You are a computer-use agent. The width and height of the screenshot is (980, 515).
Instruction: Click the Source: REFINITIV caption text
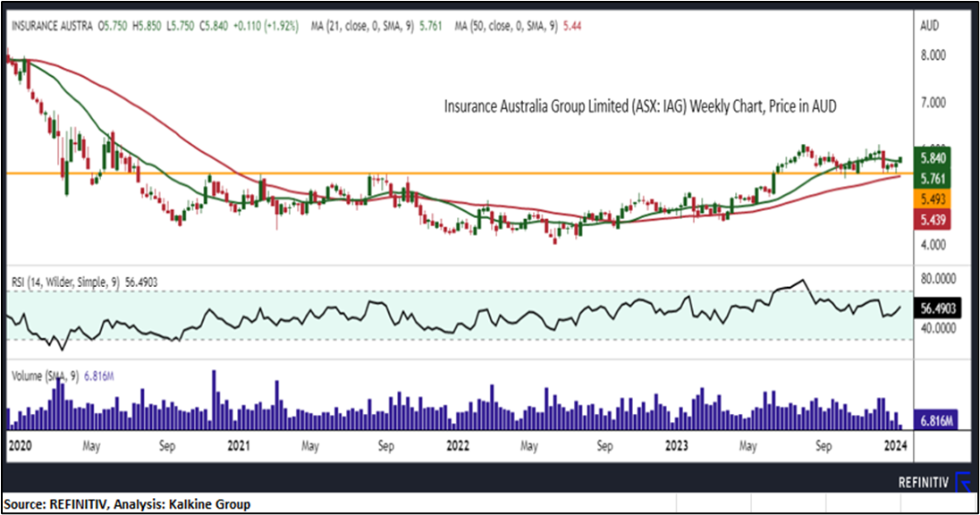click(x=126, y=504)
